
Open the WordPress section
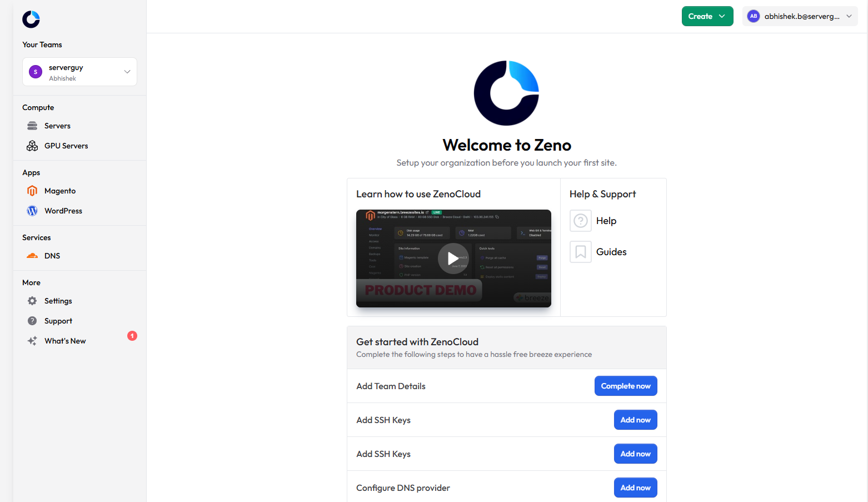(x=32, y=211)
